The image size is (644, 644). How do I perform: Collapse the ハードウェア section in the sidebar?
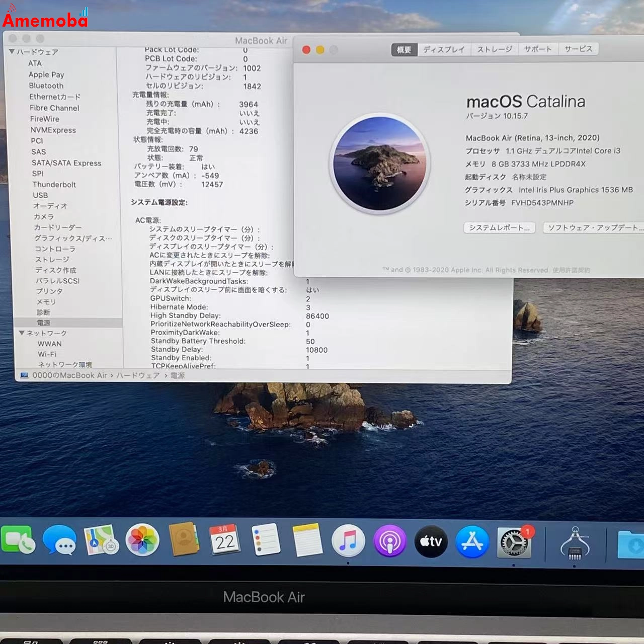pos(11,51)
